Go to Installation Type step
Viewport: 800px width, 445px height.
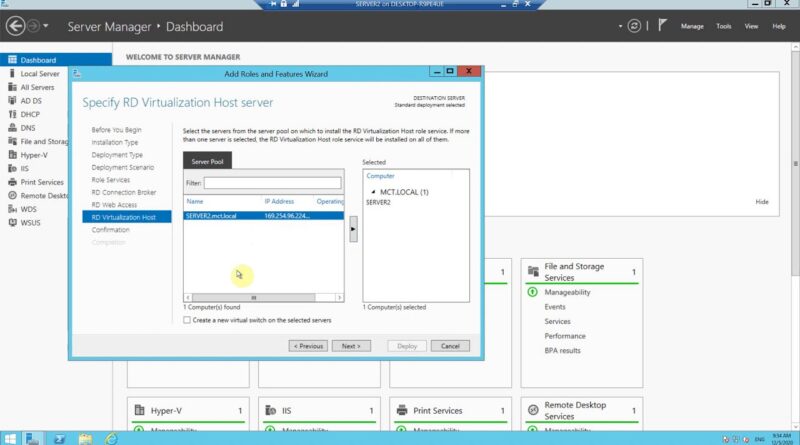(x=115, y=142)
